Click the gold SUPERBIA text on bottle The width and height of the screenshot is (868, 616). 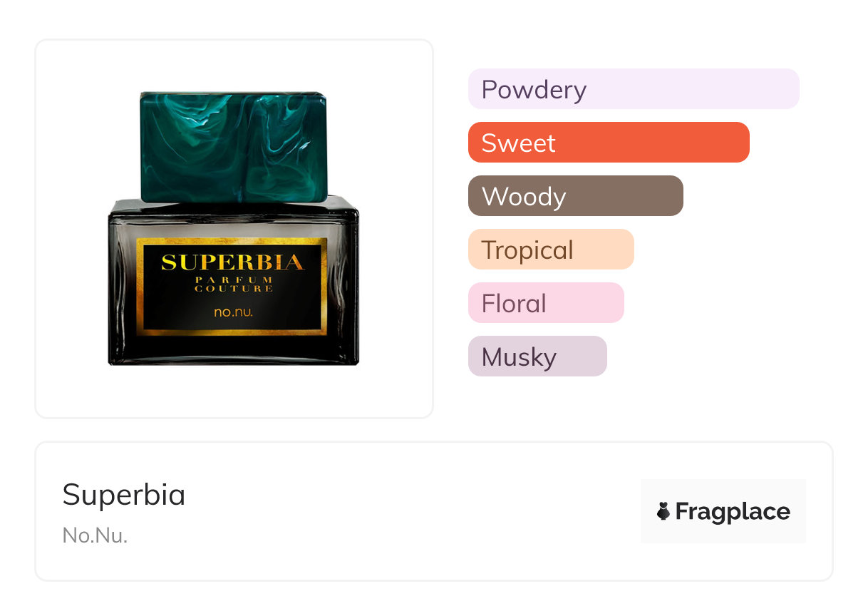232,262
